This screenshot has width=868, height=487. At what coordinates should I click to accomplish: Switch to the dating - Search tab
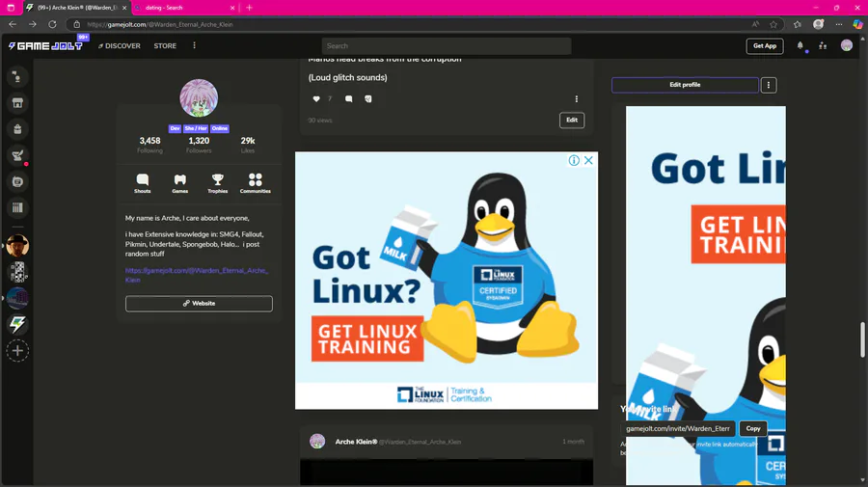pyautogui.click(x=185, y=8)
